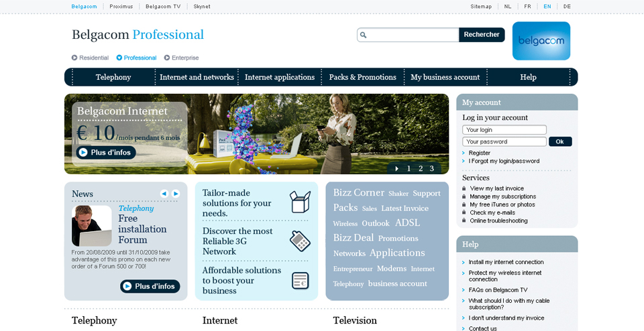Open the Sitemap link

click(x=481, y=7)
